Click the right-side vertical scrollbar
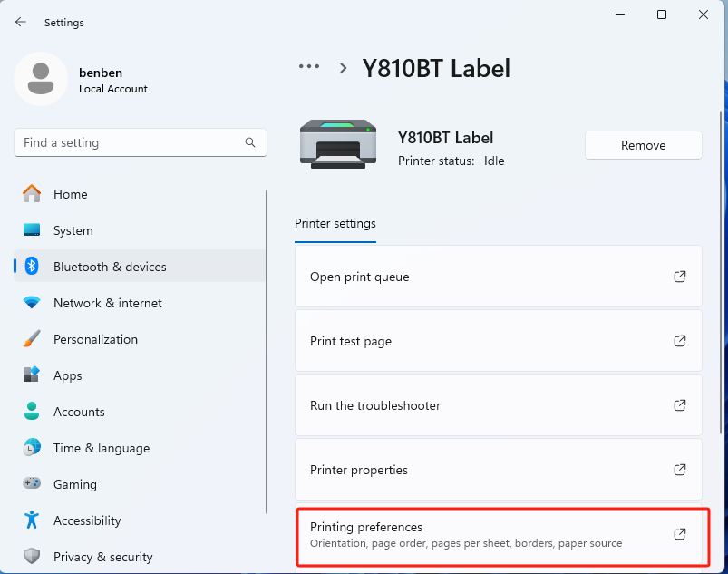 point(720,272)
